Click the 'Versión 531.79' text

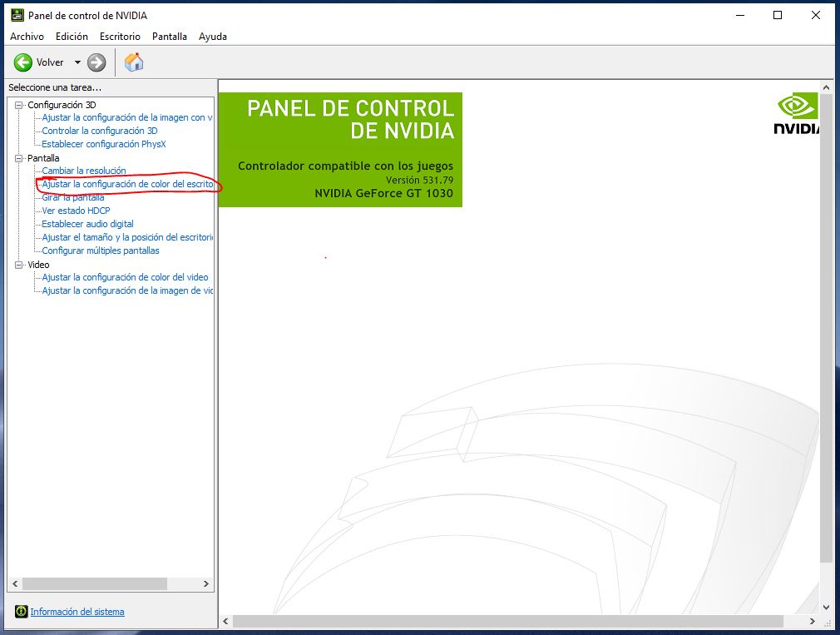(x=419, y=180)
